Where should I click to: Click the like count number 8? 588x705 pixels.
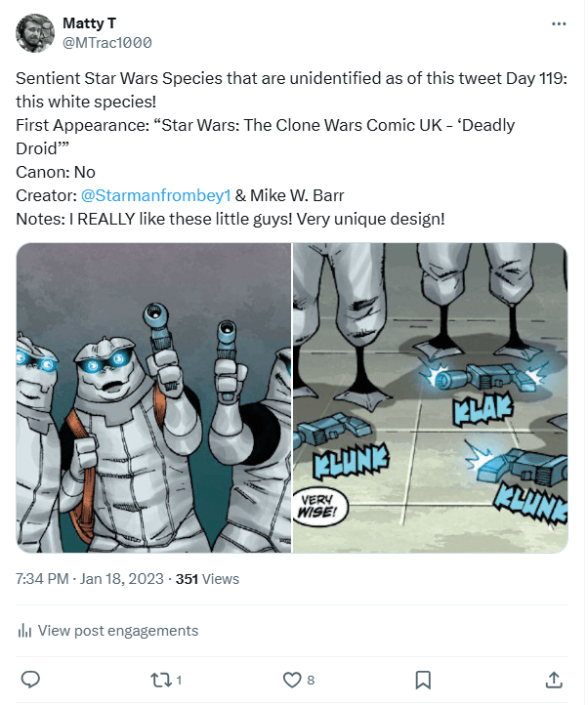(311, 680)
